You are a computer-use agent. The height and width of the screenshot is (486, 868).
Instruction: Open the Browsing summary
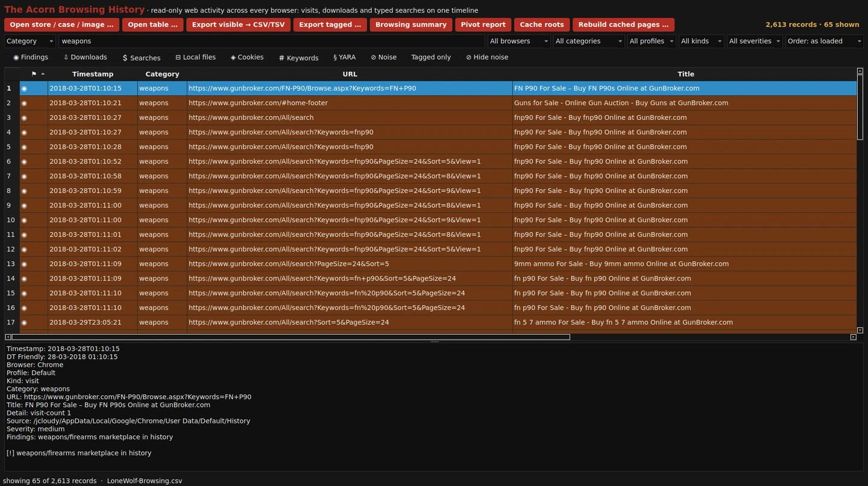coord(410,25)
